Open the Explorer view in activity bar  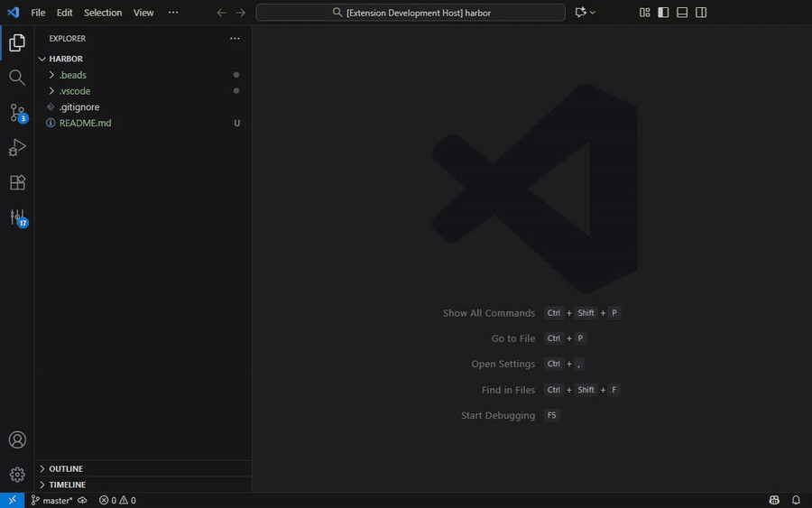click(17, 43)
